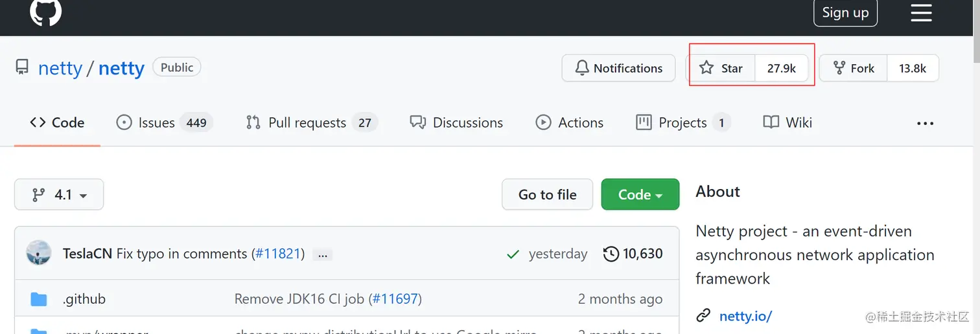Click the green commit status checkmark
The width and height of the screenshot is (980, 334).
(513, 254)
